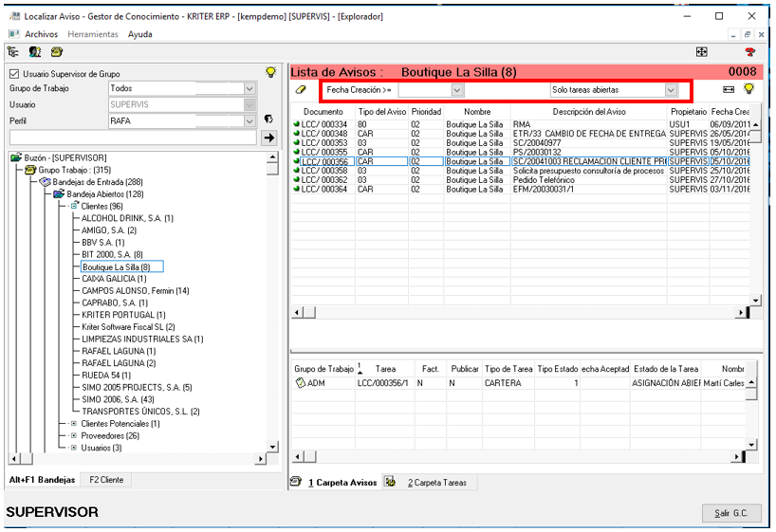Screen dimensions: 776x532
Task: Open the red question mark help icon
Action: 749,52
